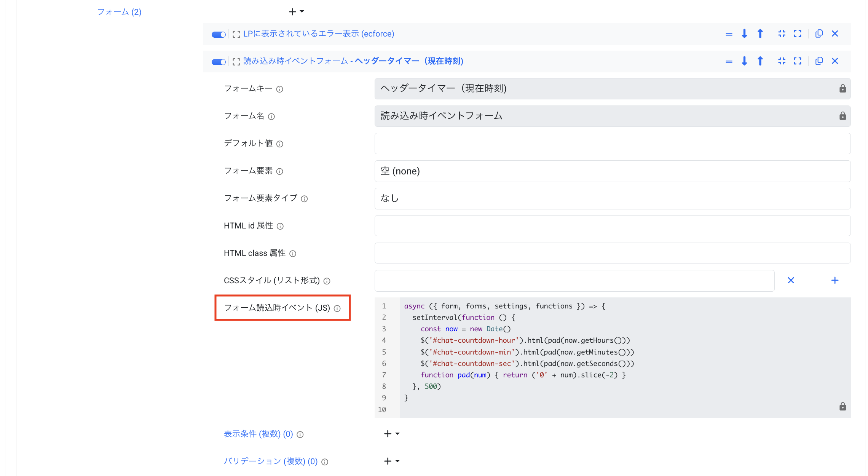Viewport: 868px width, 476px height.
Task: Delete the ヘッダータイマー form
Action: [x=835, y=61]
